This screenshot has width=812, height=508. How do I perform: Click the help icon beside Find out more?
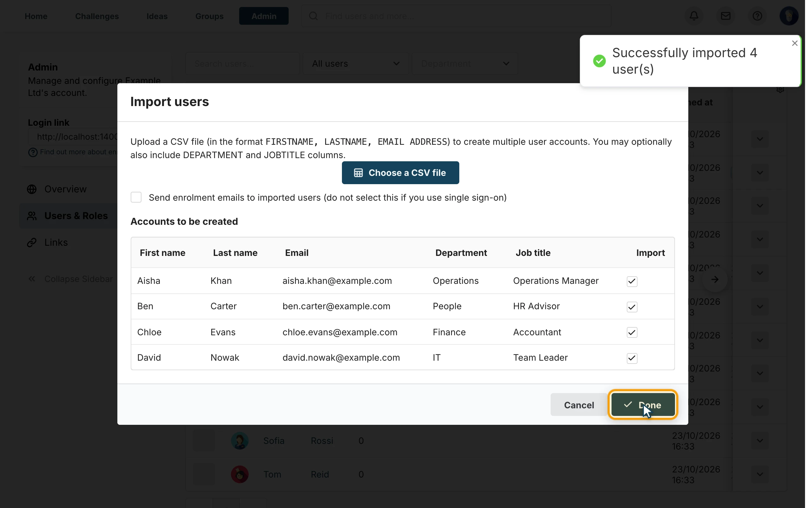pos(33,152)
